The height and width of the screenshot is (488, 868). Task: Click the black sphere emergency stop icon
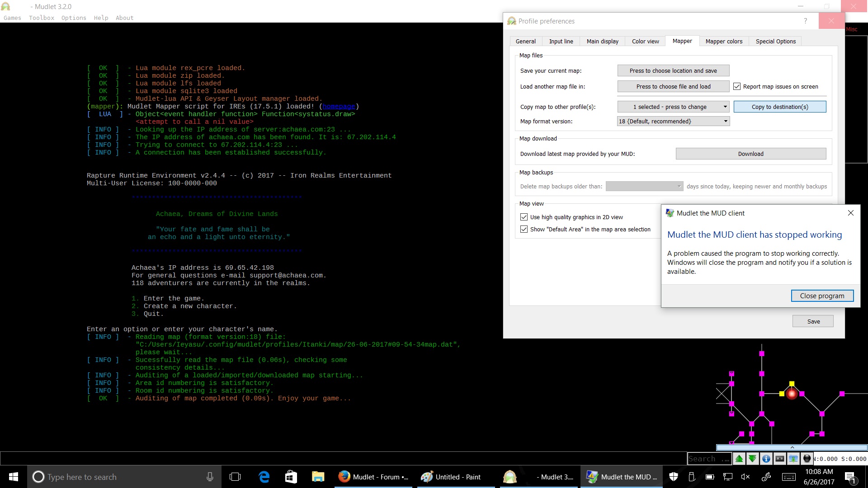click(807, 459)
